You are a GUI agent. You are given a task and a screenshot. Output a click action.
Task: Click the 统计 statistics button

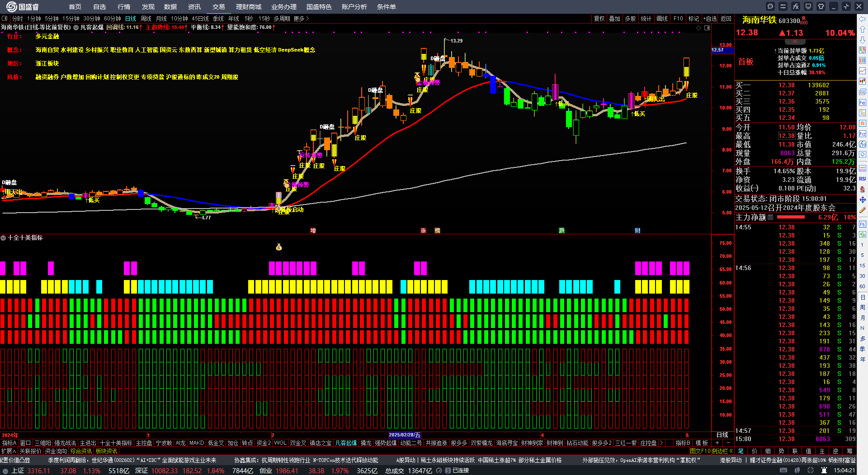tap(646, 19)
